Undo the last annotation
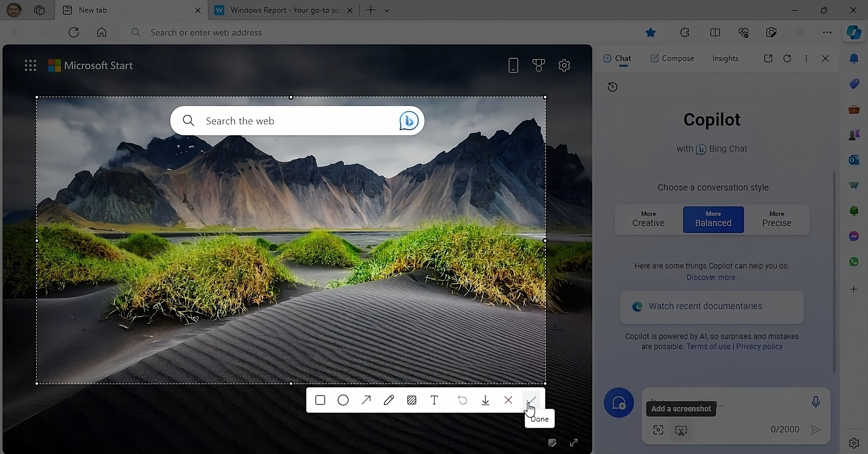This screenshot has width=868, height=454. pos(462,400)
